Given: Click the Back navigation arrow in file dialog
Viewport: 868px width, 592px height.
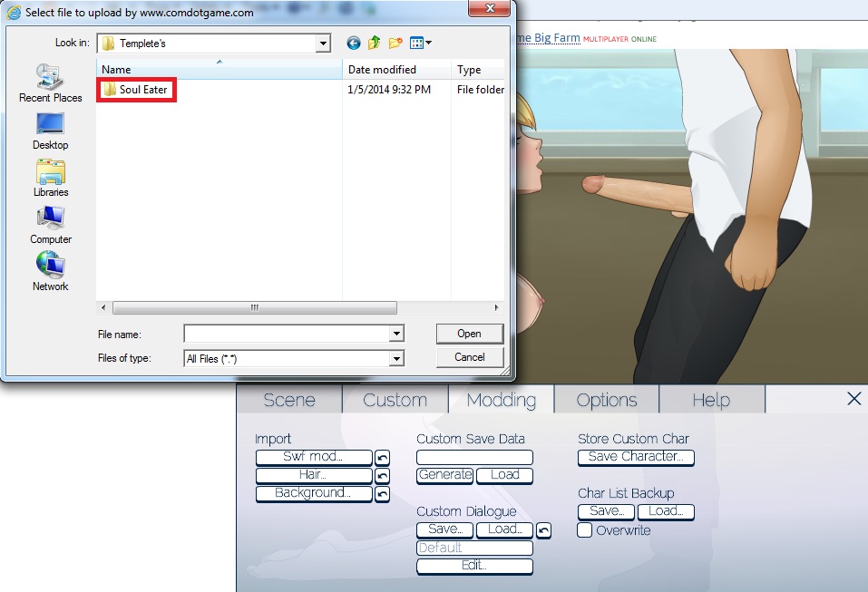Looking at the screenshot, I should click(354, 43).
